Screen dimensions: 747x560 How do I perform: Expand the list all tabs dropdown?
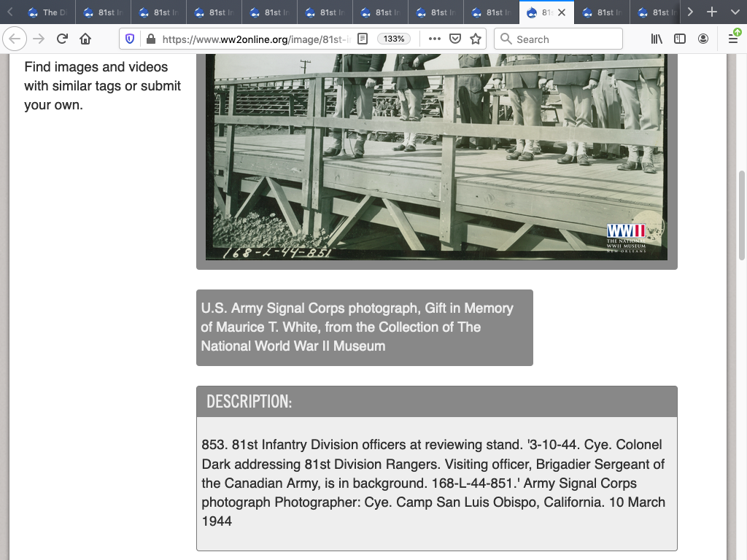(735, 12)
